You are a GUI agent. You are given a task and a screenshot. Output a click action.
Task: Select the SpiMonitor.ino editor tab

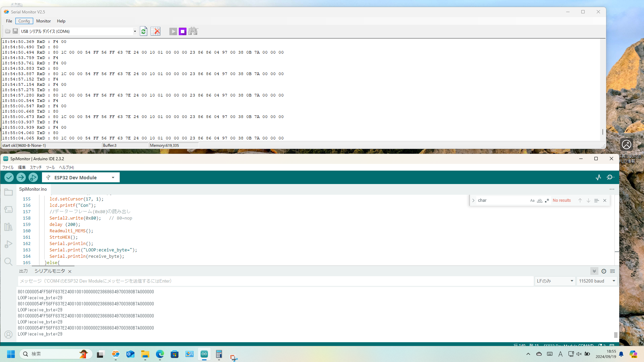point(33,189)
